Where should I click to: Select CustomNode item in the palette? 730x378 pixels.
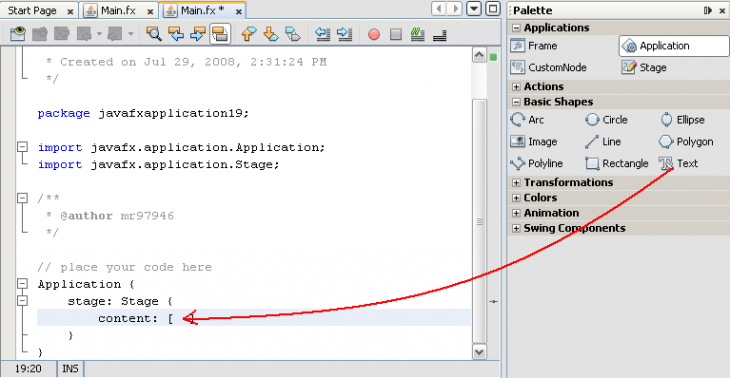(x=548, y=68)
